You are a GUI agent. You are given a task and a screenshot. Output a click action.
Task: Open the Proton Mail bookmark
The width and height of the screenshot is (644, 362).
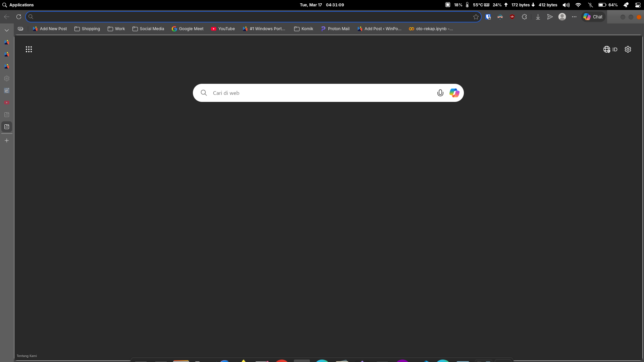pyautogui.click(x=335, y=29)
